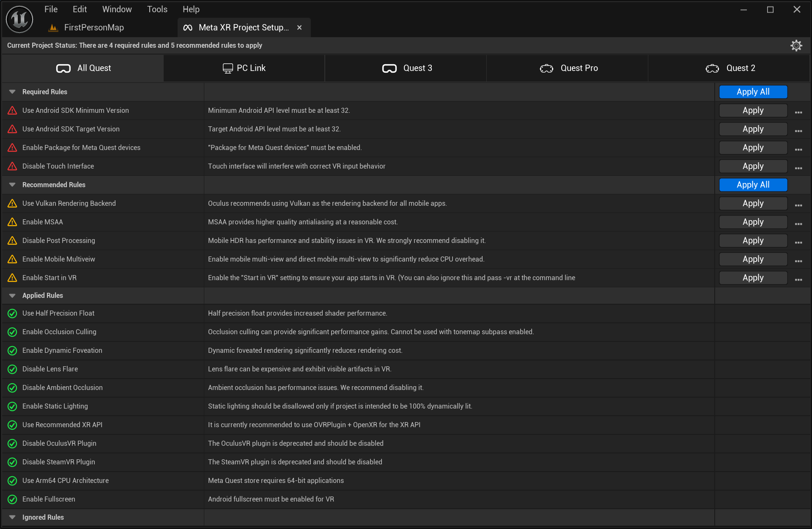Open the Tools menu

157,9
